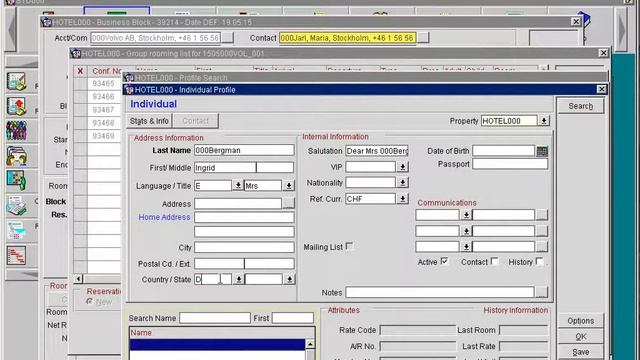Click the red X column header in rooming list
The height and width of the screenshot is (360, 640).
pos(80,71)
